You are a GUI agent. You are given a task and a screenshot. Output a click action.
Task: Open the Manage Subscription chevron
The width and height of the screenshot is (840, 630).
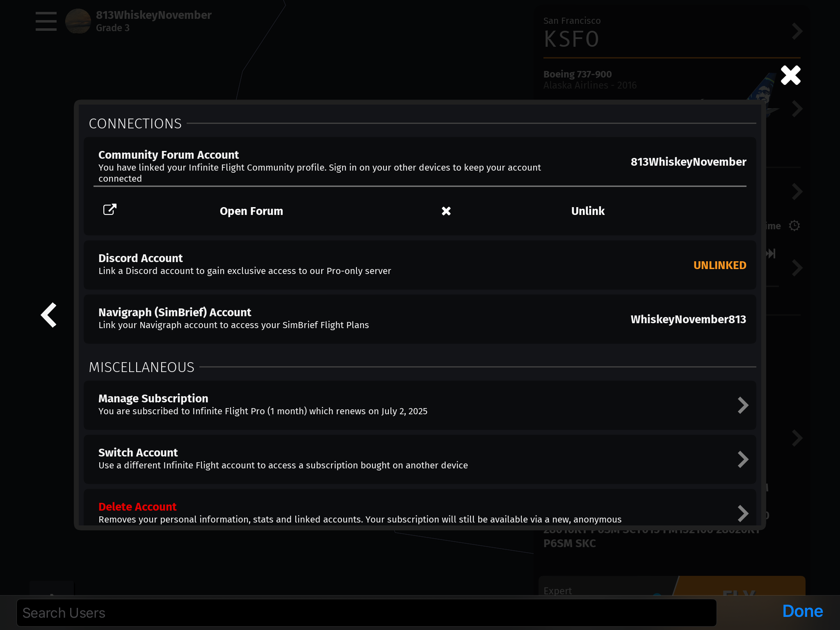(x=743, y=405)
